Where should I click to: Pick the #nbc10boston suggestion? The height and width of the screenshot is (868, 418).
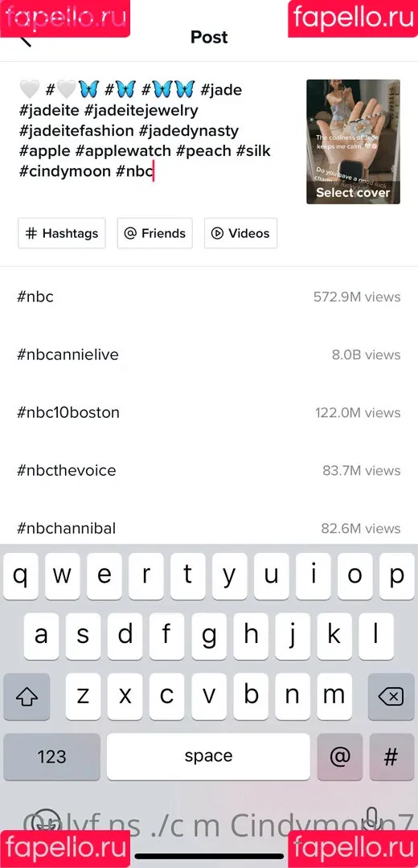click(x=209, y=412)
